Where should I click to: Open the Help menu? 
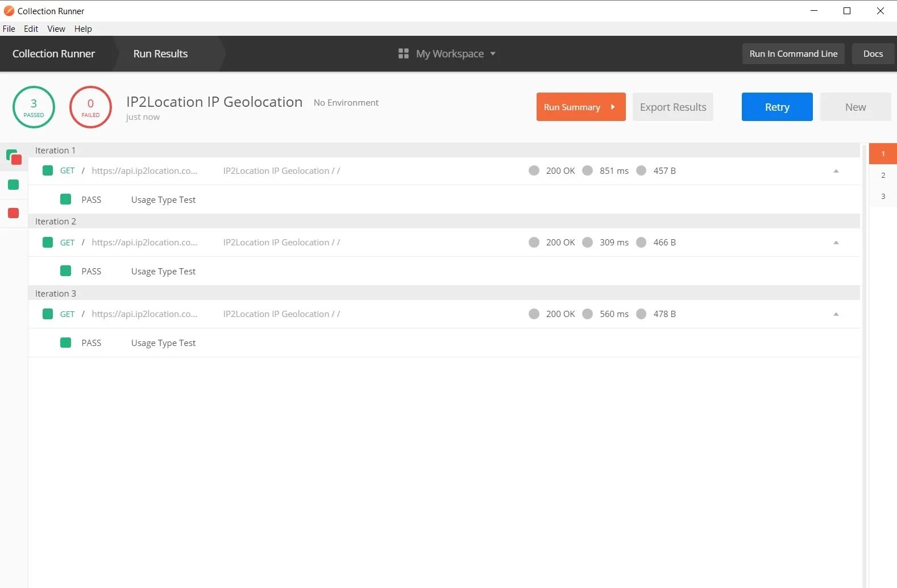pos(83,29)
